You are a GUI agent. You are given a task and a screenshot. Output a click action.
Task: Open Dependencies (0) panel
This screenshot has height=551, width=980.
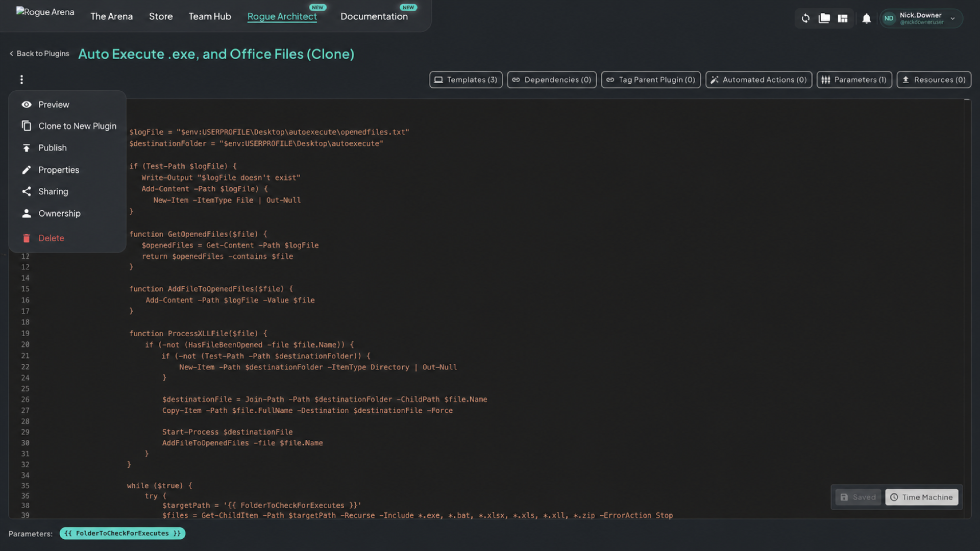[551, 80]
